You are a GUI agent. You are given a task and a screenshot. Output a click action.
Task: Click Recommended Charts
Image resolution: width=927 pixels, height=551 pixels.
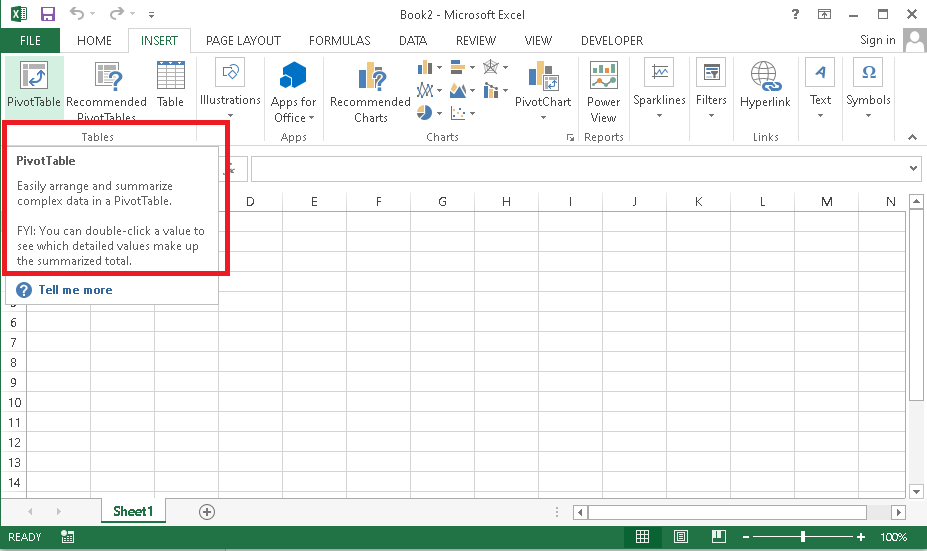370,92
